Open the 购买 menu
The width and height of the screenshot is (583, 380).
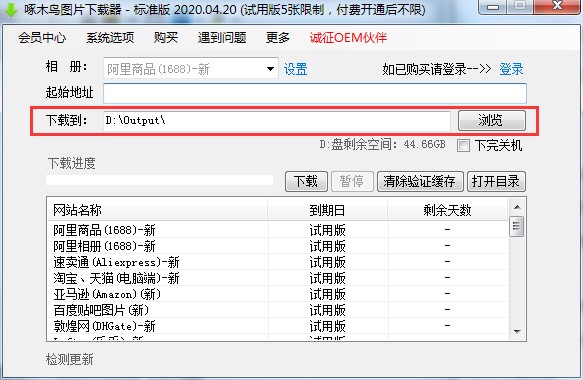point(166,38)
